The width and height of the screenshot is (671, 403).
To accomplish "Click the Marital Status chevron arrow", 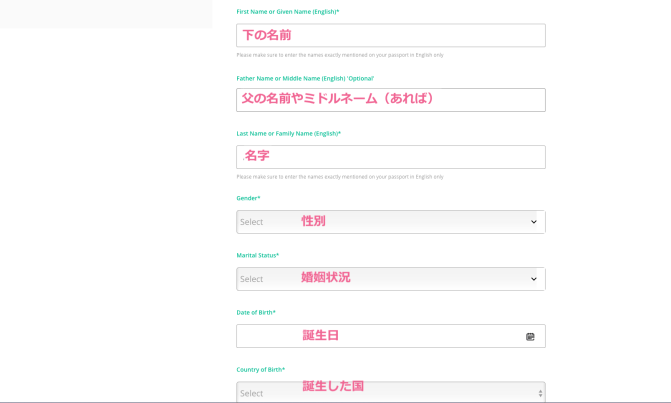I will pyautogui.click(x=533, y=279).
